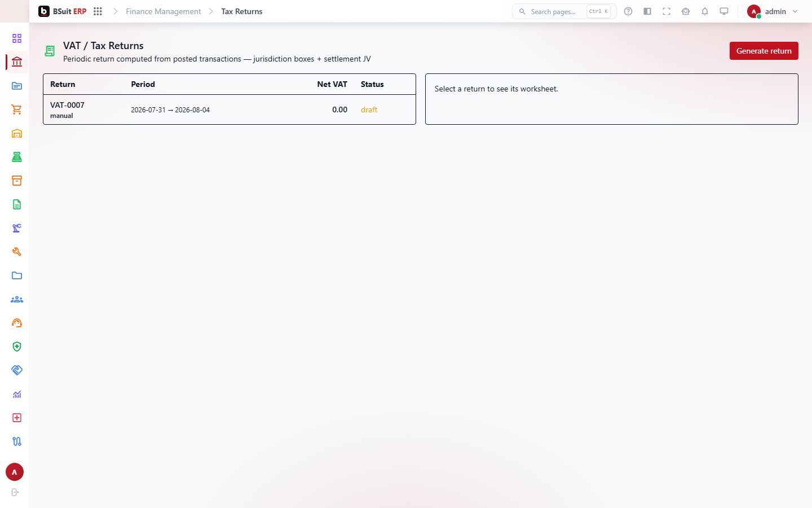
Task: Open the dashboard grid icon in sidebar
Action: pos(17,38)
